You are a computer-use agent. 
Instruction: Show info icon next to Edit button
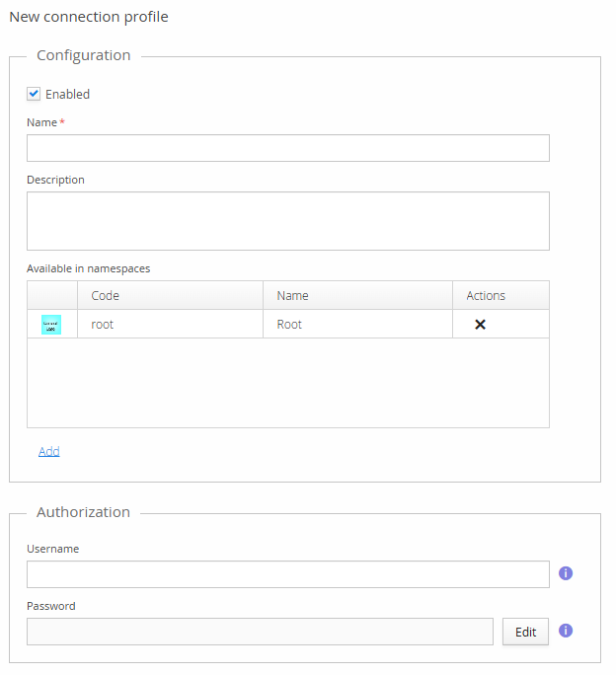pos(566,632)
